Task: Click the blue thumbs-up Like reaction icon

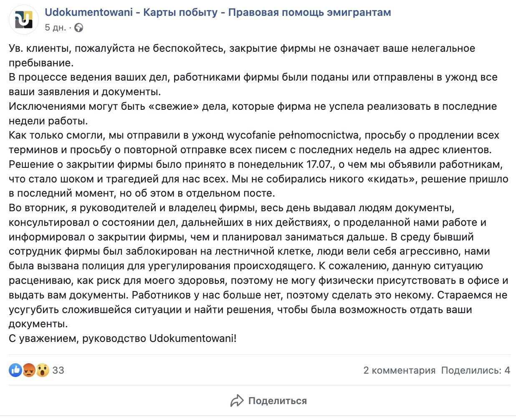Action: click(x=15, y=370)
